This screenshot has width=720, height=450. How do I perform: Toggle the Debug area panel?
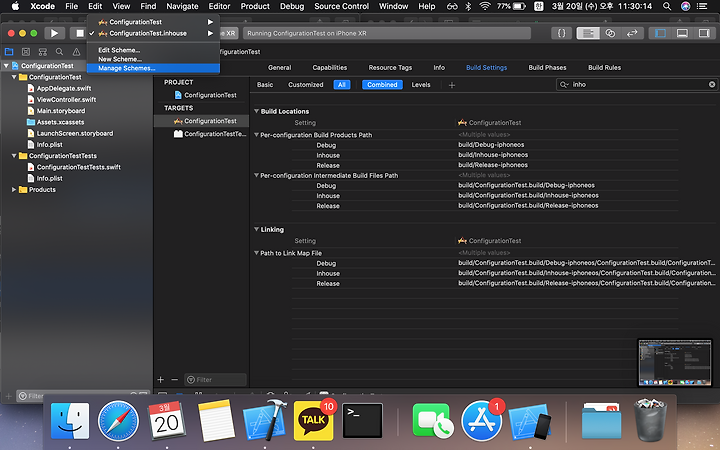[x=682, y=33]
